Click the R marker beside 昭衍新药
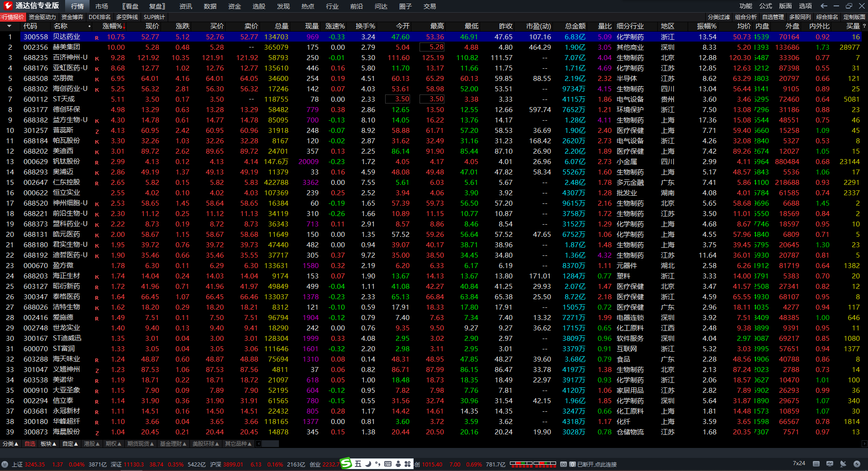 [97, 287]
